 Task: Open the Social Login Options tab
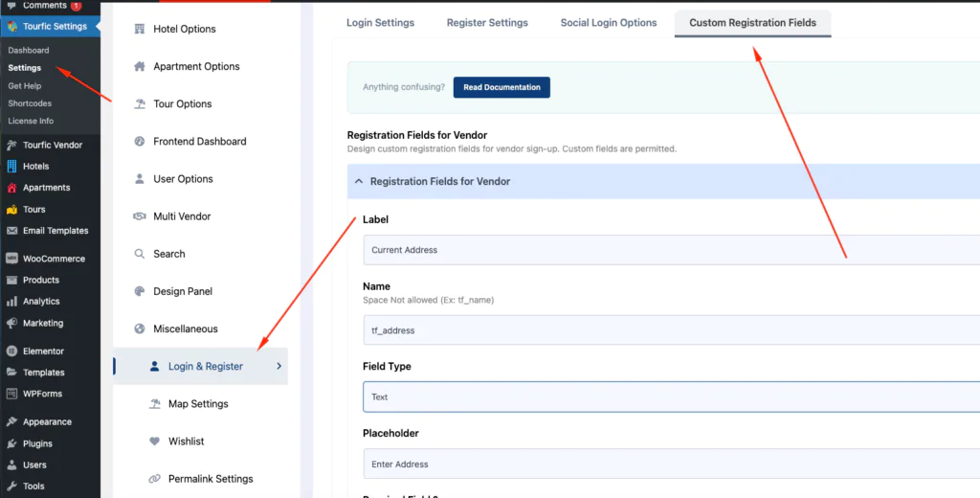[x=609, y=23]
